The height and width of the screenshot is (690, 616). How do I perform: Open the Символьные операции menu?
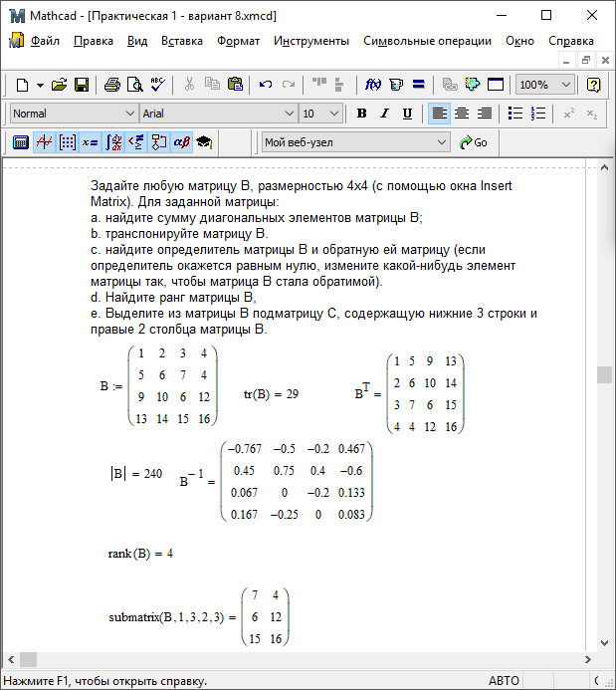pyautogui.click(x=427, y=41)
